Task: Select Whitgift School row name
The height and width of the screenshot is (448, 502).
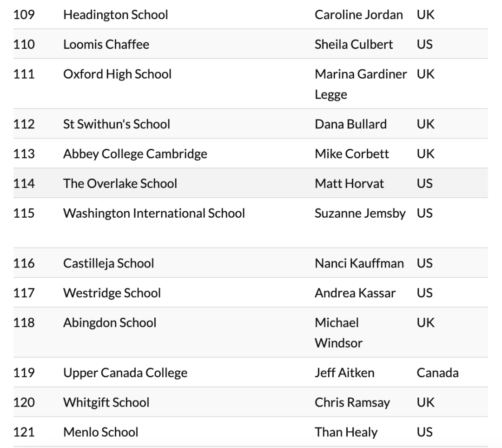Action: (x=106, y=402)
